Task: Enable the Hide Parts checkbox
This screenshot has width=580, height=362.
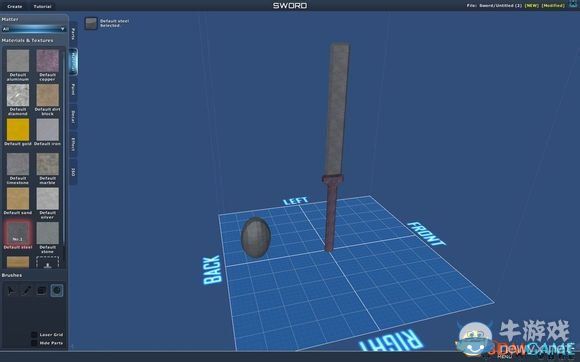Action: tap(34, 343)
